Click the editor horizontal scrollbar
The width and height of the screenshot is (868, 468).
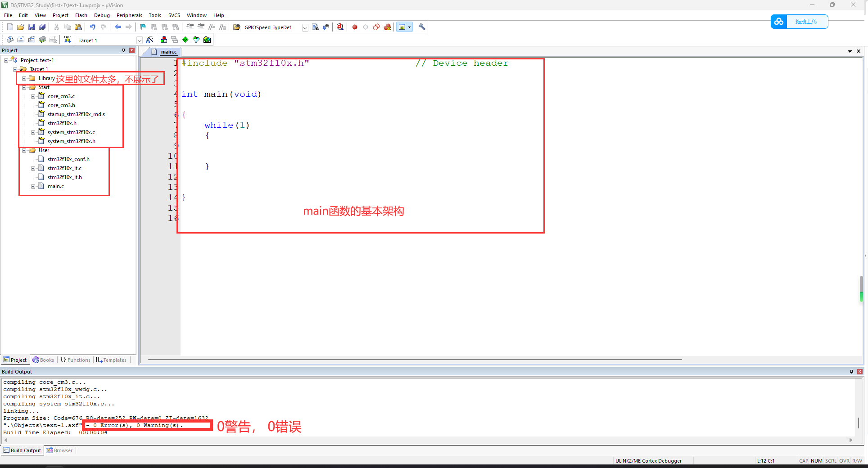[415, 360]
